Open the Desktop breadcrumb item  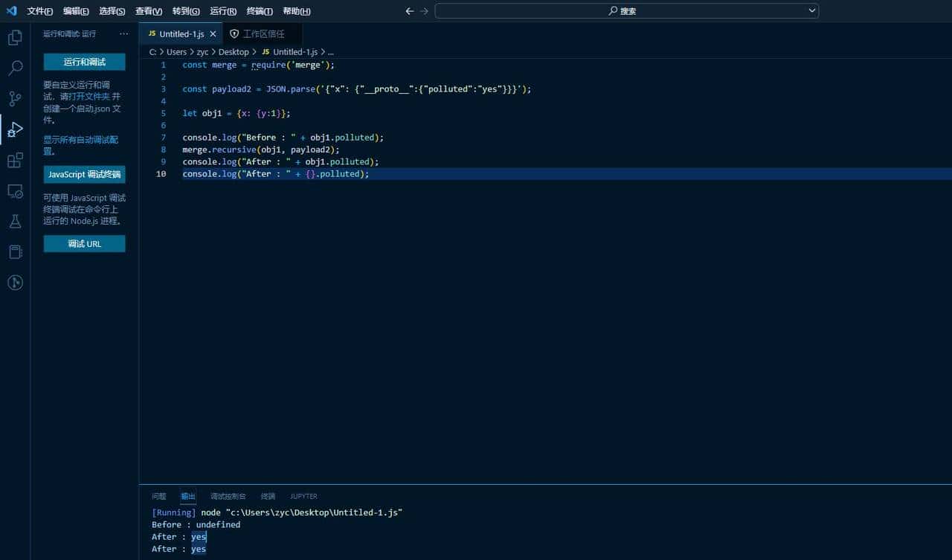coord(234,52)
